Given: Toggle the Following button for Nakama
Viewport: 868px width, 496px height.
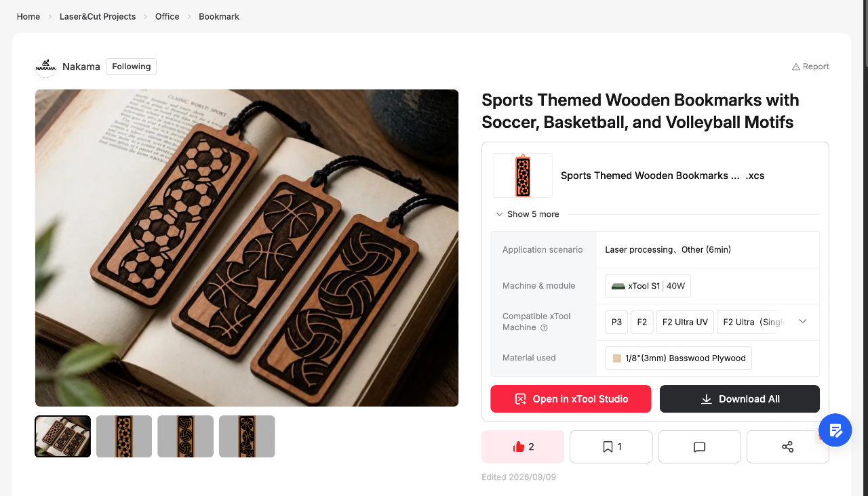Looking at the screenshot, I should click(x=132, y=66).
